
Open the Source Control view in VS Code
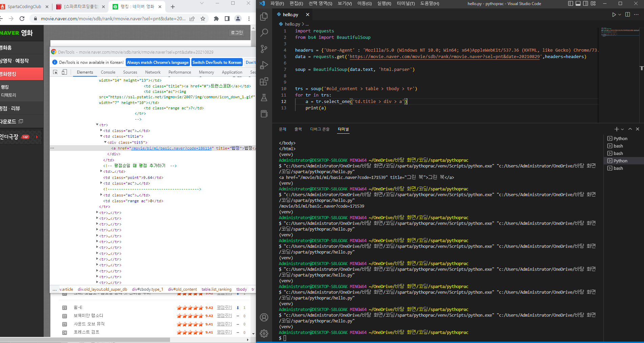[264, 49]
